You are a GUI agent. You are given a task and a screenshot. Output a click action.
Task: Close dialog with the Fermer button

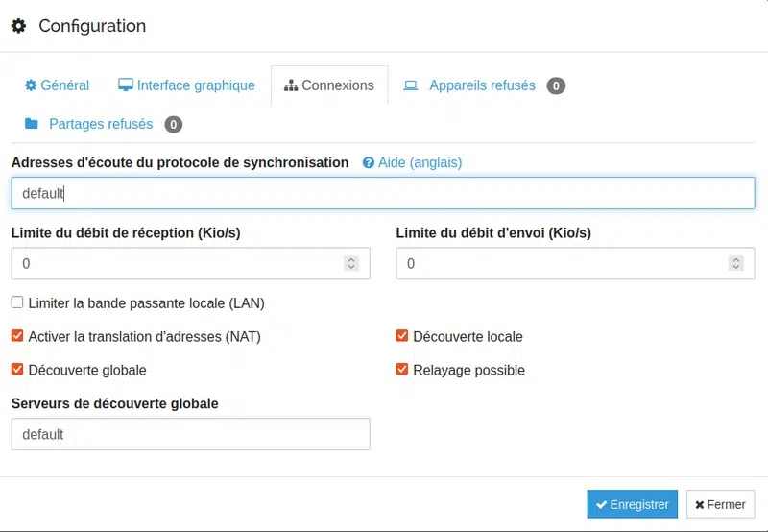click(x=720, y=504)
